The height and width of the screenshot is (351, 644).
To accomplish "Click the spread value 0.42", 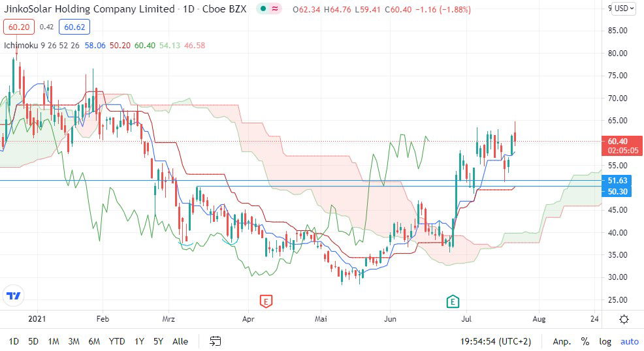I will pyautogui.click(x=46, y=27).
